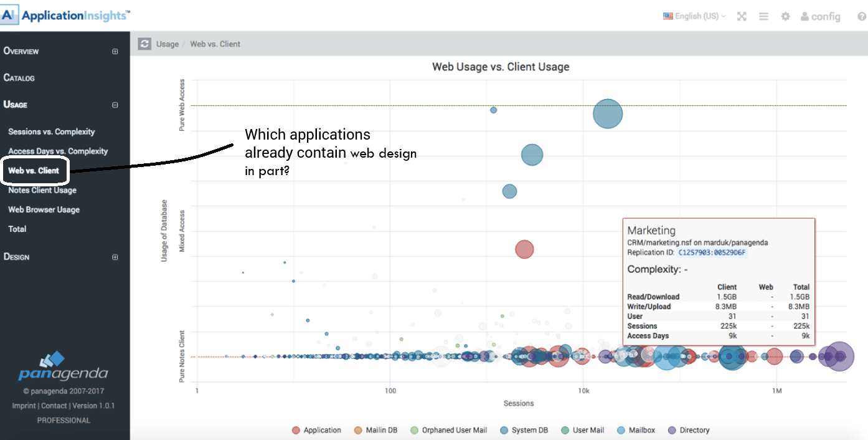
Task: Open the hamburger menu icon in header
Action: pyautogui.click(x=763, y=17)
